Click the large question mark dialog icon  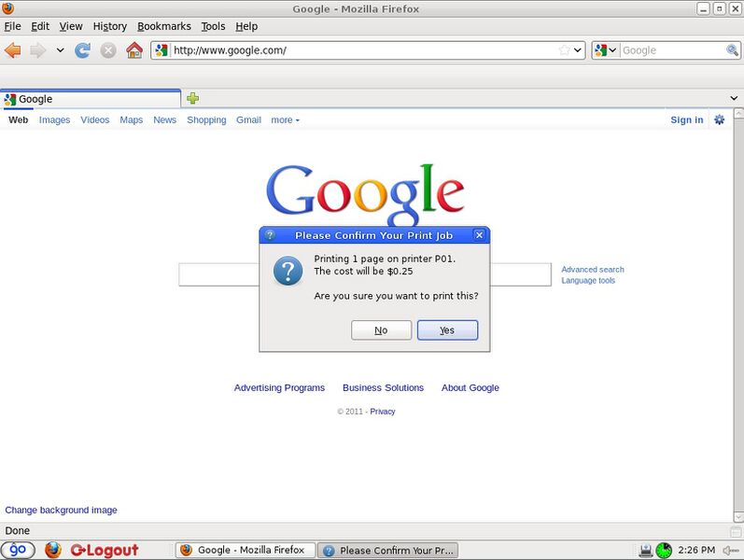click(288, 271)
